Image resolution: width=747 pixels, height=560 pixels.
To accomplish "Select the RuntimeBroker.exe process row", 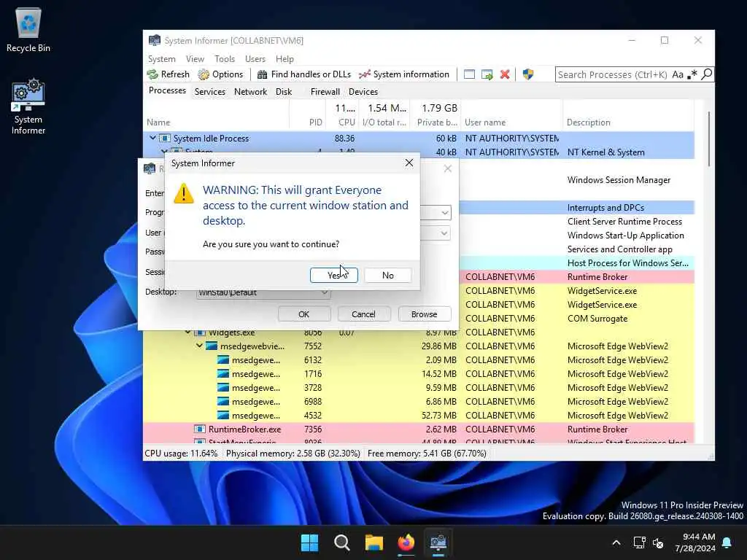I will pos(418,429).
